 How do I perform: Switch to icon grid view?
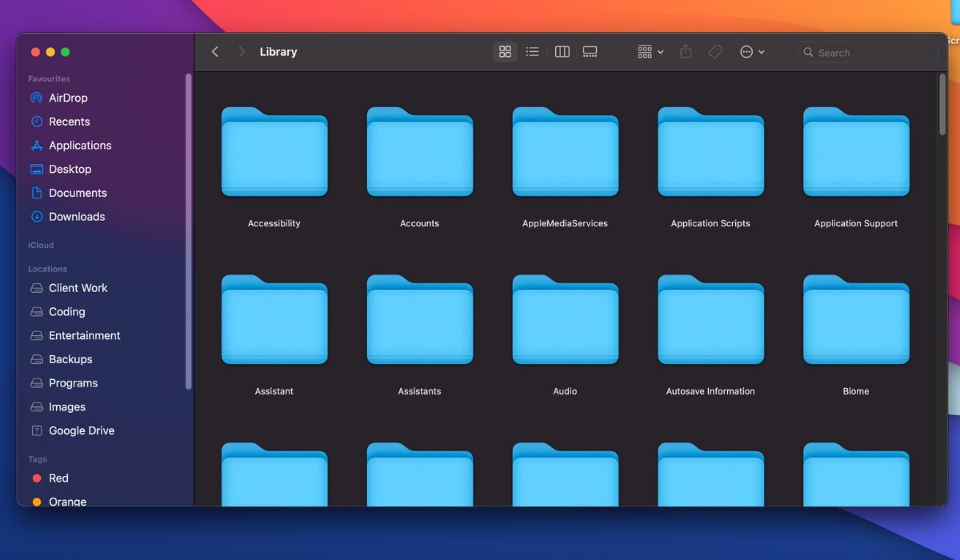point(505,52)
